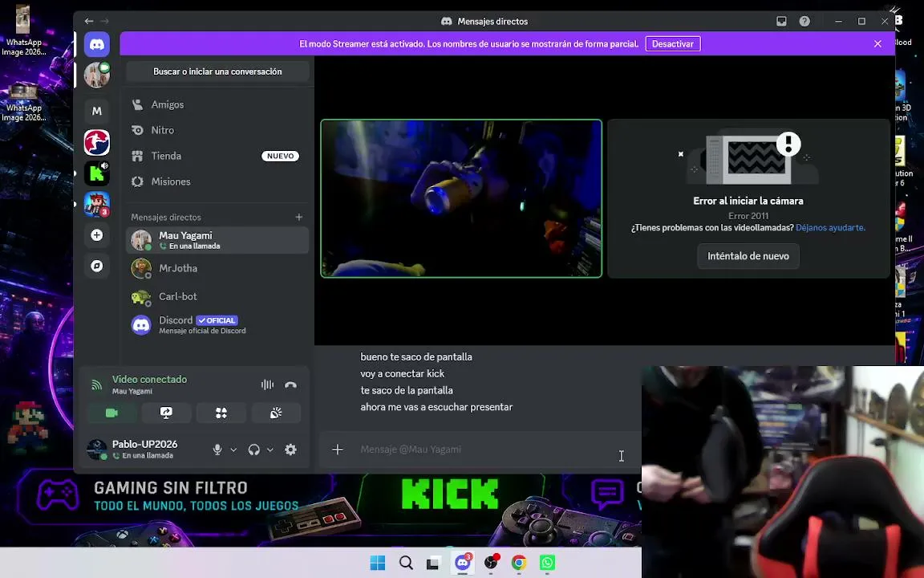Add a server with plus icon
924x578 pixels.
[96, 235]
